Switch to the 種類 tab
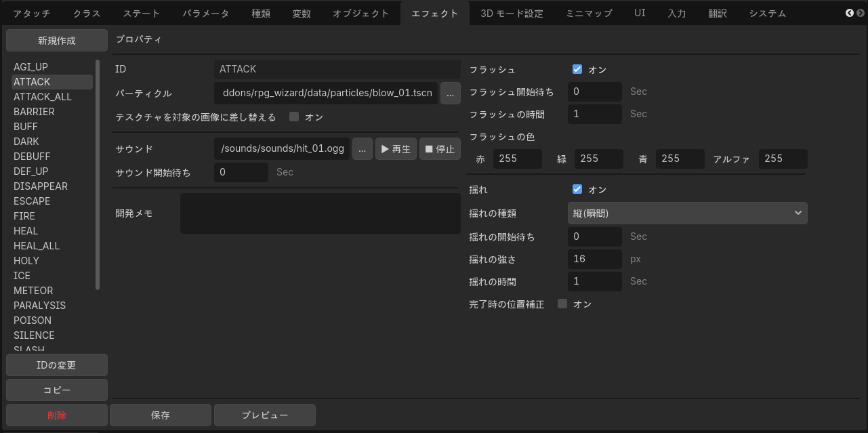868x433 pixels. coord(261,14)
